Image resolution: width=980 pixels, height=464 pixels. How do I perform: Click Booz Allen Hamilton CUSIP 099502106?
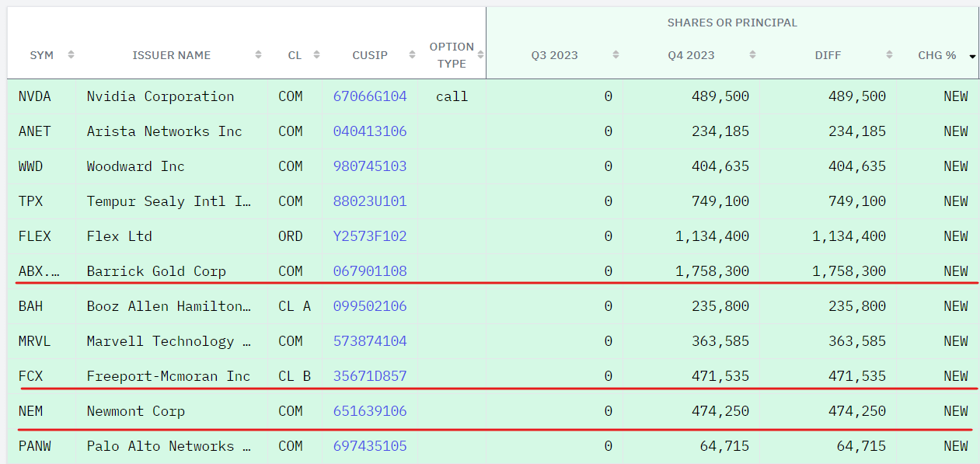click(x=370, y=306)
